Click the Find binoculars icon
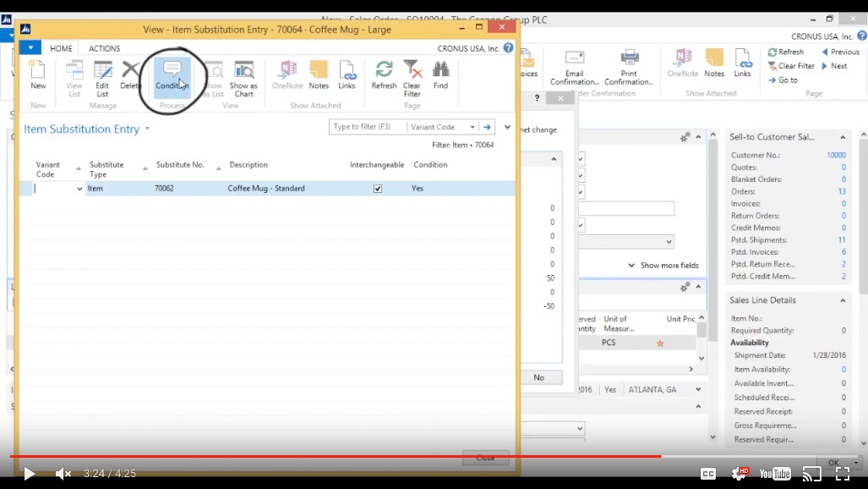 (x=440, y=74)
